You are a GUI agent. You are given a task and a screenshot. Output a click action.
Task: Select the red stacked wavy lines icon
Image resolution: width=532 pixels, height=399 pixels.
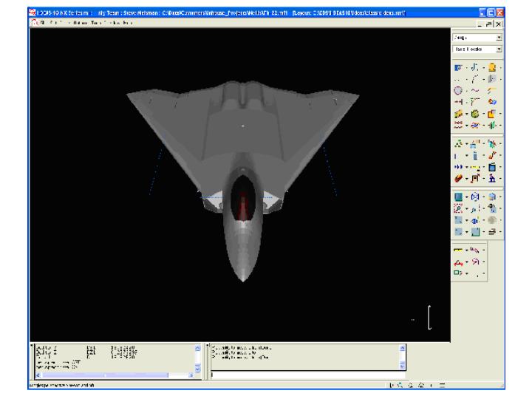click(x=458, y=125)
